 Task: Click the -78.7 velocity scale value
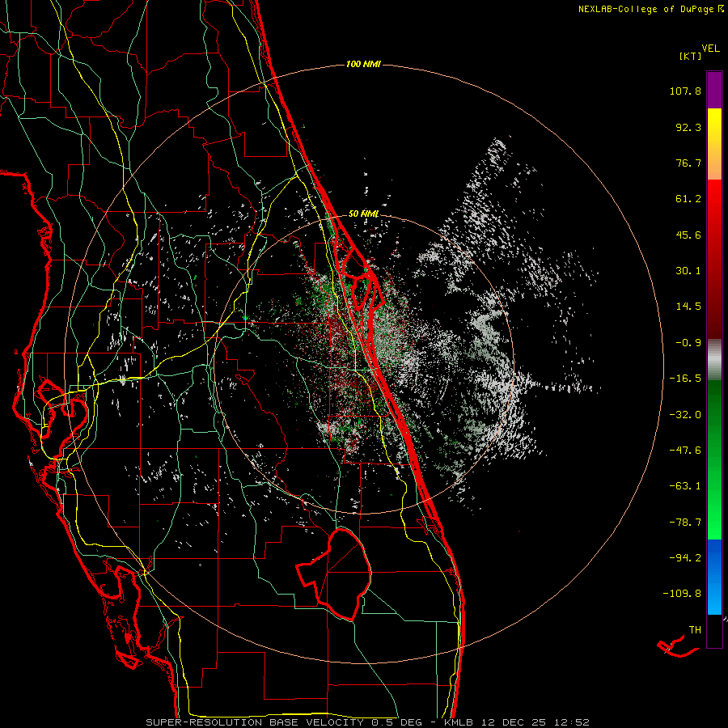685,523
